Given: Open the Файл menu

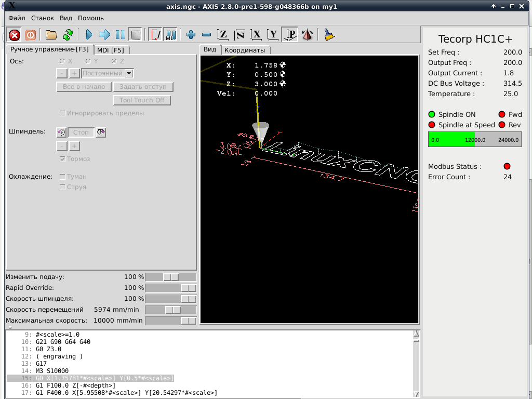Looking at the screenshot, I should point(17,18).
